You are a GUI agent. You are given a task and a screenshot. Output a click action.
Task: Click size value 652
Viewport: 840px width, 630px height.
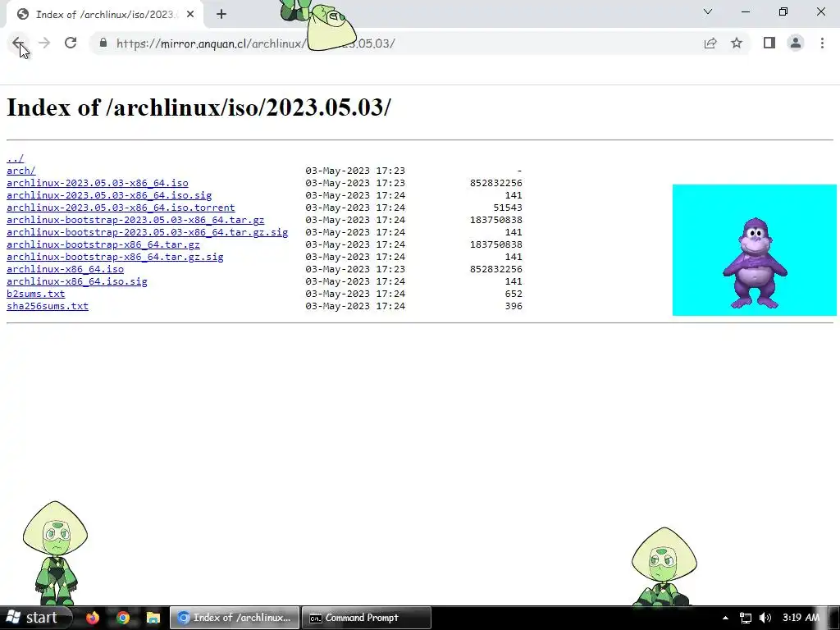tap(514, 294)
